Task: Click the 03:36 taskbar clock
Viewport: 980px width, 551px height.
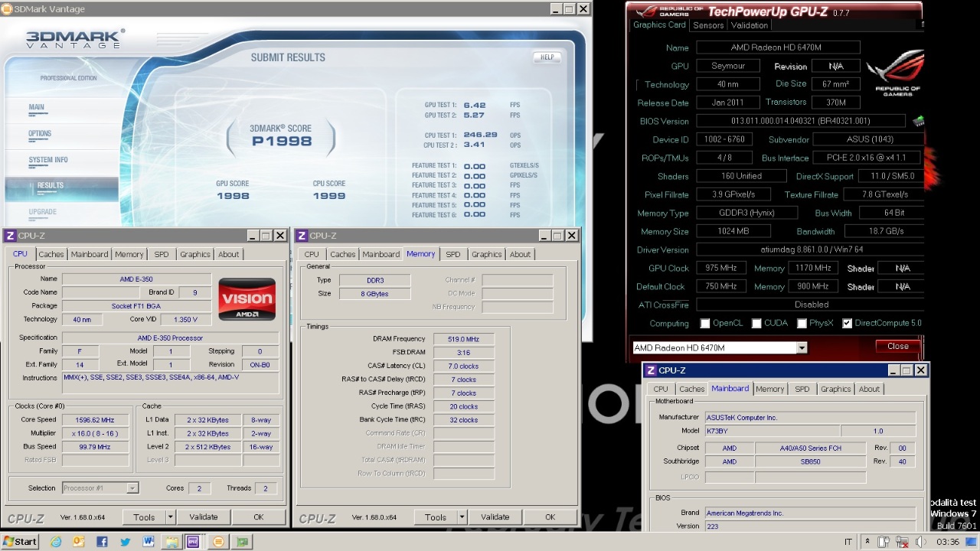Action: pos(948,542)
